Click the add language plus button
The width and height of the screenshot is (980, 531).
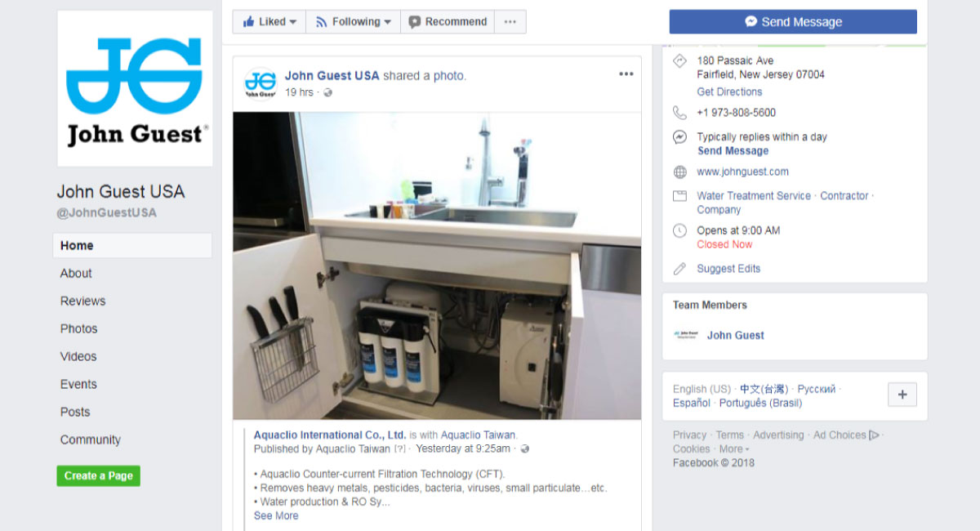[902, 395]
